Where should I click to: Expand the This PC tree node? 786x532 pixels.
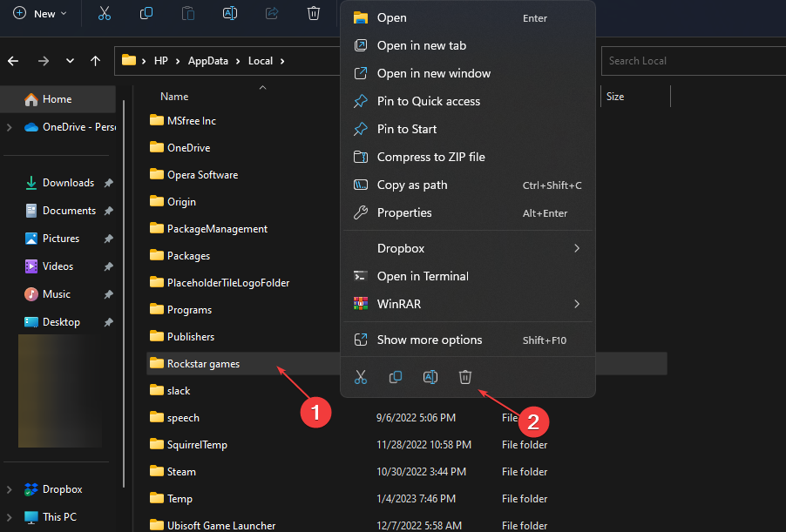click(10, 517)
